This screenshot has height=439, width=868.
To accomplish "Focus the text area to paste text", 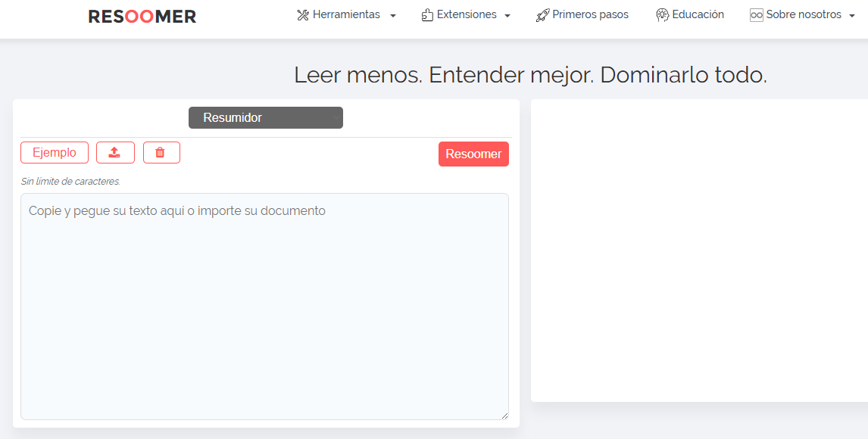I will point(264,307).
